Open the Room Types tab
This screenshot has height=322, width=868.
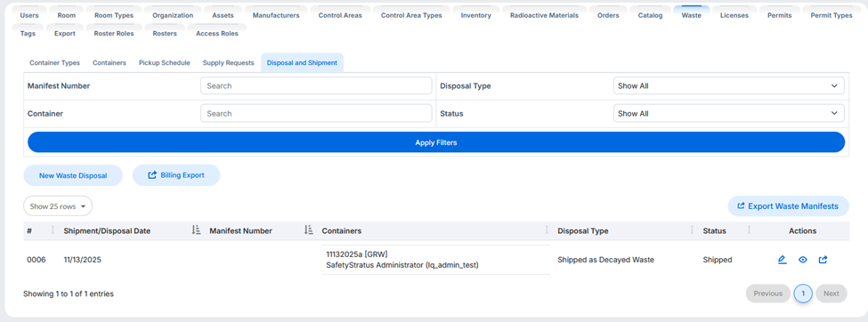[114, 15]
